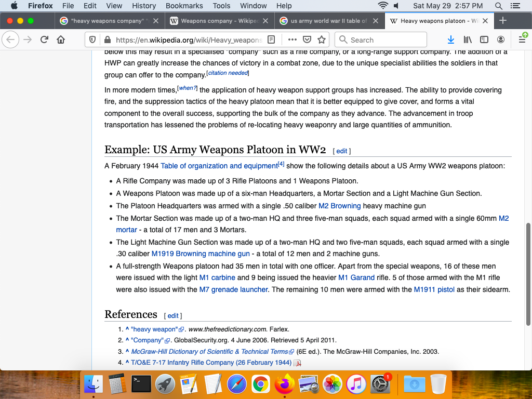Go to the Firefox home page
The image size is (532, 399).
(x=61, y=39)
